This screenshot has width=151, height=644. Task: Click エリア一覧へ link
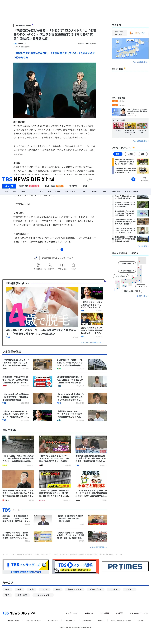pyautogui.click(x=142, y=296)
